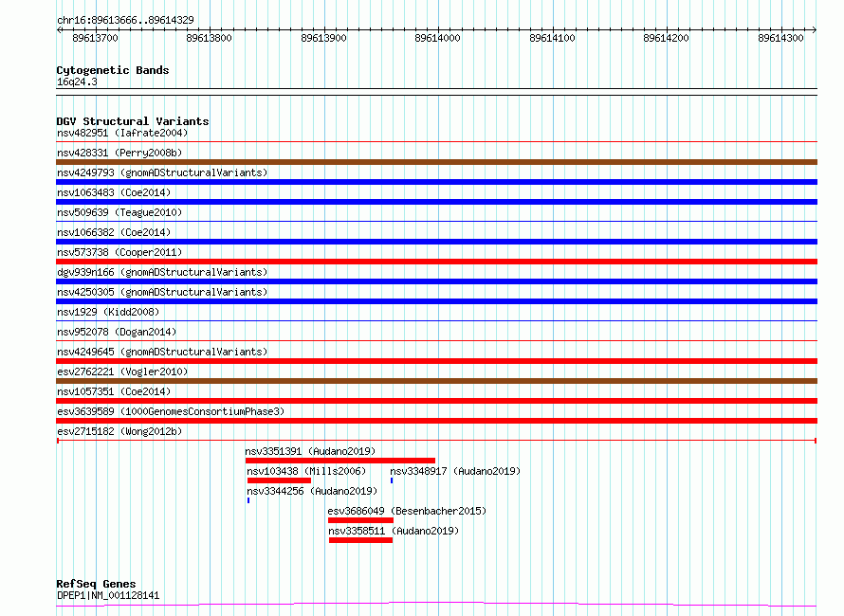844x616 pixels.
Task: Select the red bar under esv3639589
Action: tap(436, 421)
